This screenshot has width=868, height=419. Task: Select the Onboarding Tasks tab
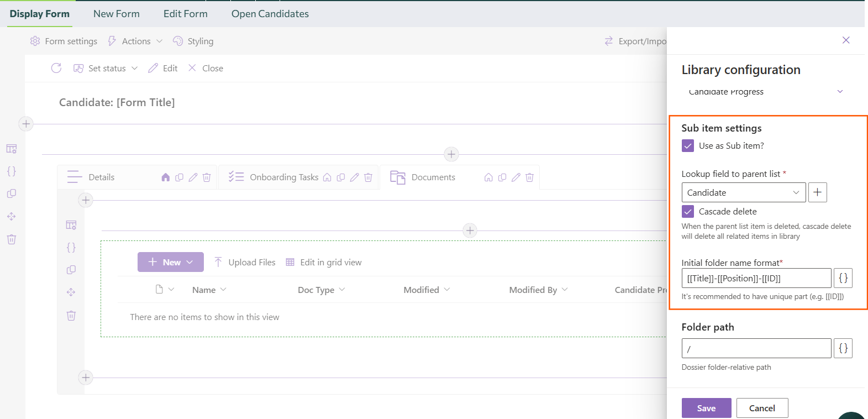[284, 177]
